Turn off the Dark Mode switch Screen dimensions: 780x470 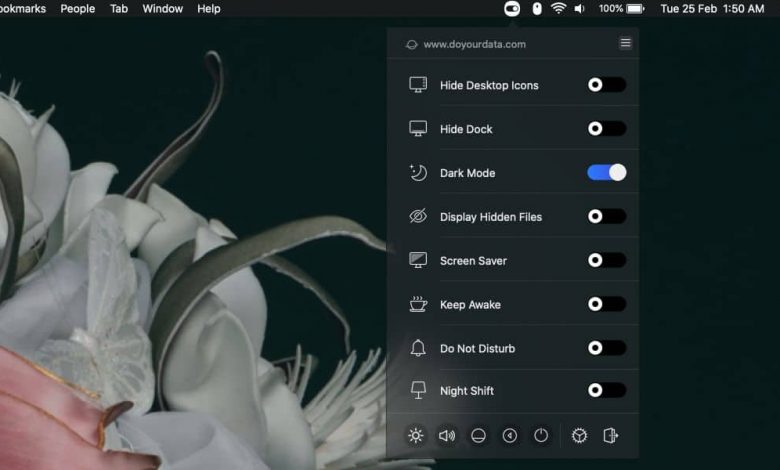(x=606, y=173)
